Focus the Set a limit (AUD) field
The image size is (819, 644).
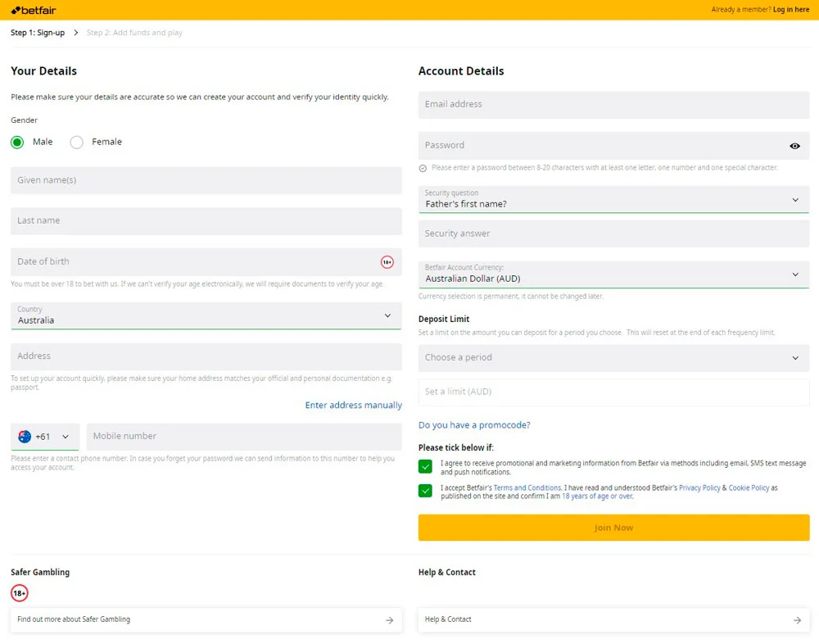click(x=613, y=392)
